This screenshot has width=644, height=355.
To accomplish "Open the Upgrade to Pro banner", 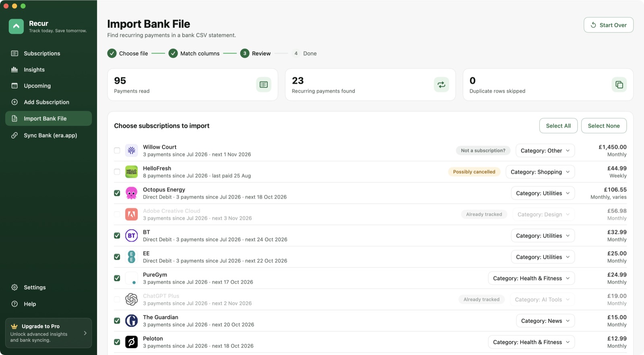I will point(48,333).
